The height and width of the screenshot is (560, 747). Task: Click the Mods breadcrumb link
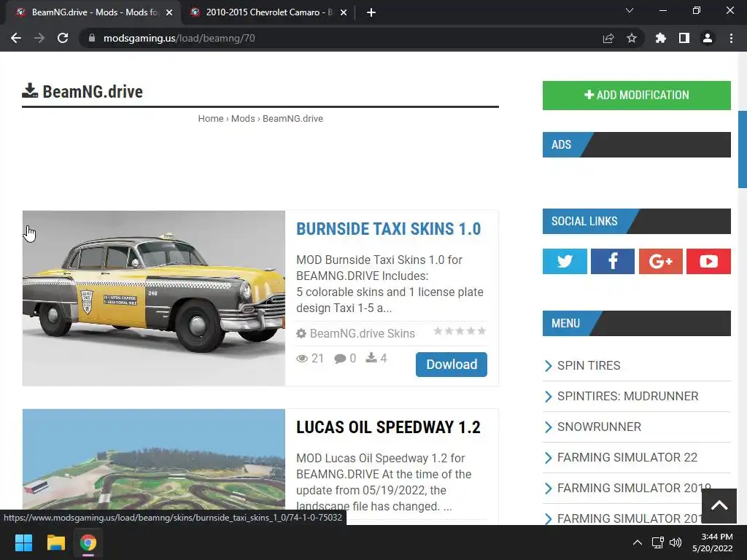coord(243,119)
